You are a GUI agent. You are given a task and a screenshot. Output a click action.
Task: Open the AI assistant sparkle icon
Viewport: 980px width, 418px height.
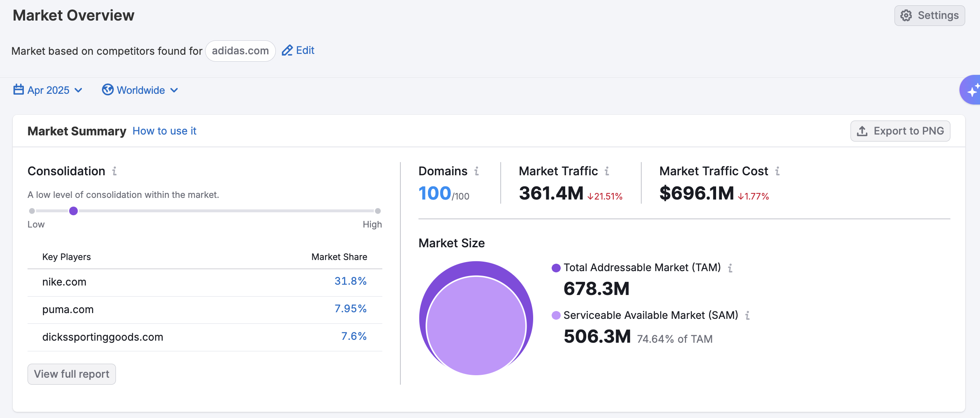(972, 90)
